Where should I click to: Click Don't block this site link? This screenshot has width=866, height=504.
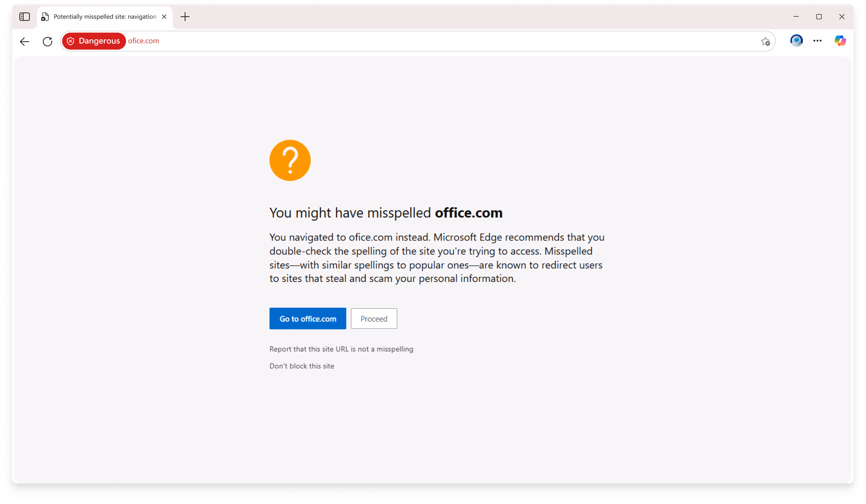tap(302, 366)
